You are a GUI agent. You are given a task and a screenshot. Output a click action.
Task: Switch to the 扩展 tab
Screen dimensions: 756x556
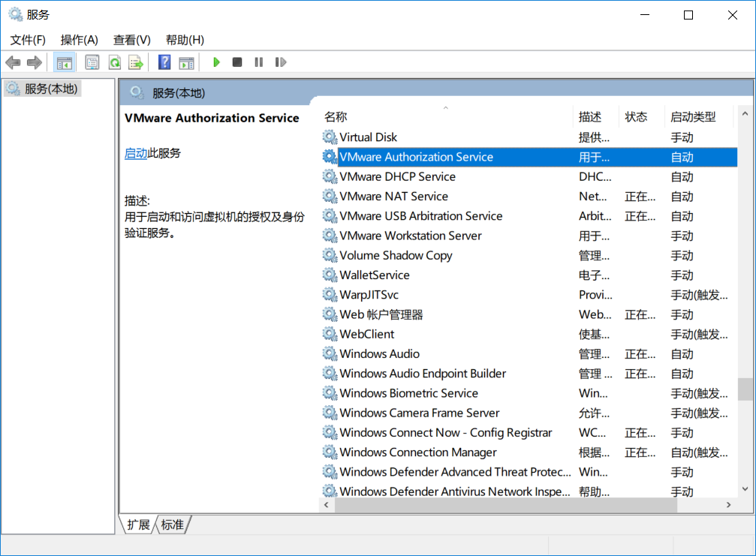(138, 524)
